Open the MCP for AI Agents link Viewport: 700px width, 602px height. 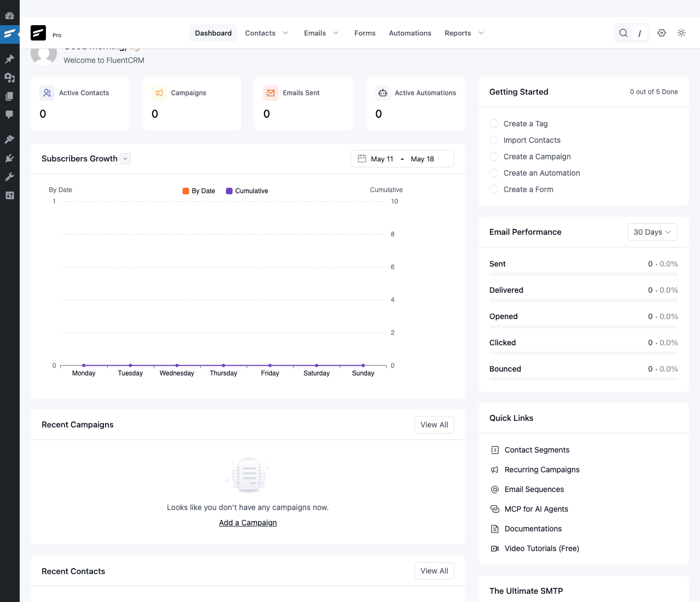coord(536,509)
